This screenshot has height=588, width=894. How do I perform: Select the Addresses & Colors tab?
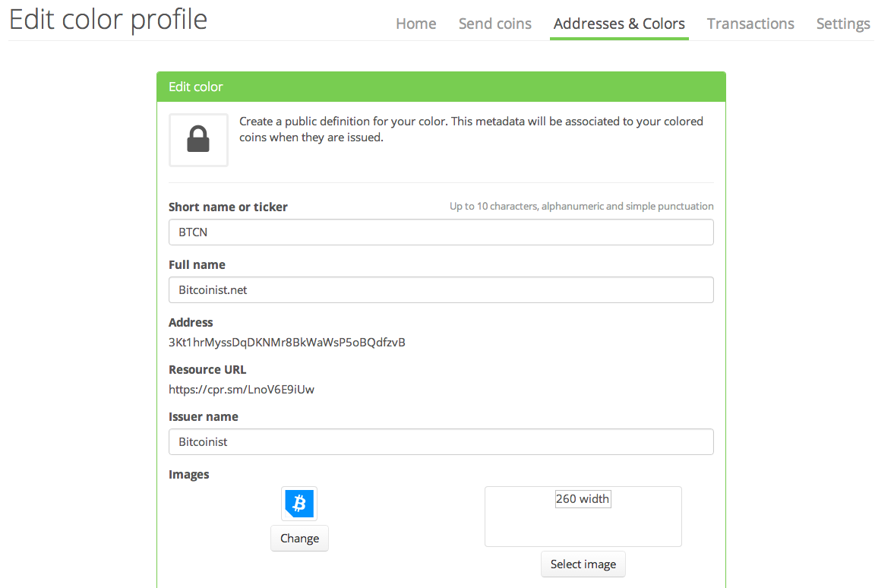click(x=619, y=24)
